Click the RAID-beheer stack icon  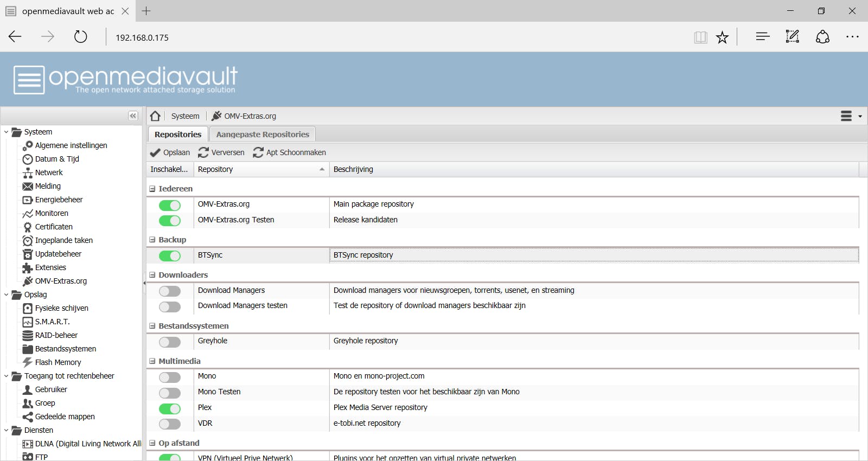28,335
